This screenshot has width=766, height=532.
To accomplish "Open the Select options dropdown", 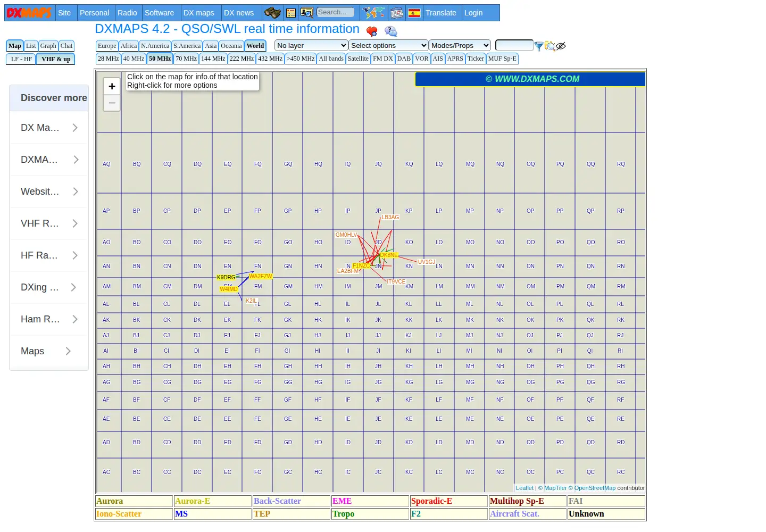I will click(x=389, y=46).
